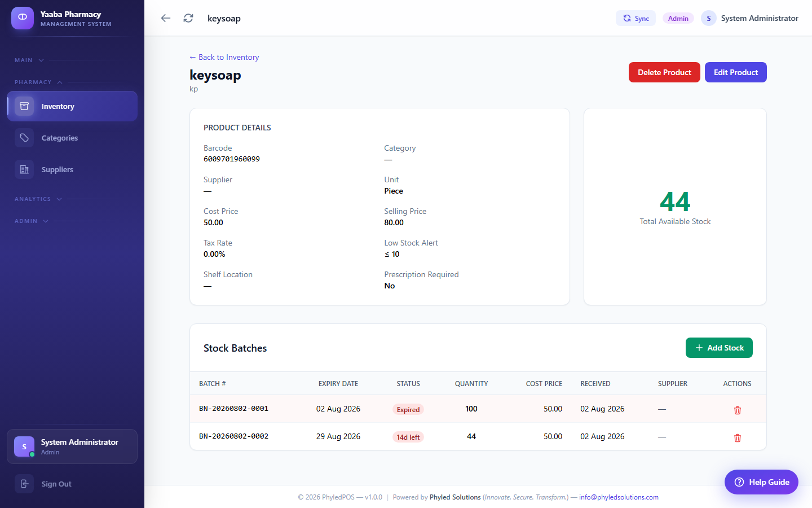The width and height of the screenshot is (812, 508).
Task: Click the sidebar user avatar with status dot
Action: click(24, 446)
